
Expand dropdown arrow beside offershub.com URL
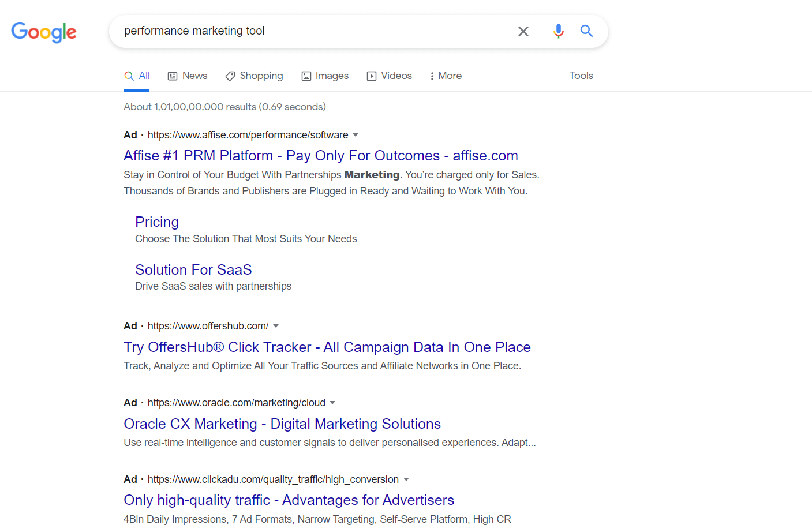click(276, 326)
